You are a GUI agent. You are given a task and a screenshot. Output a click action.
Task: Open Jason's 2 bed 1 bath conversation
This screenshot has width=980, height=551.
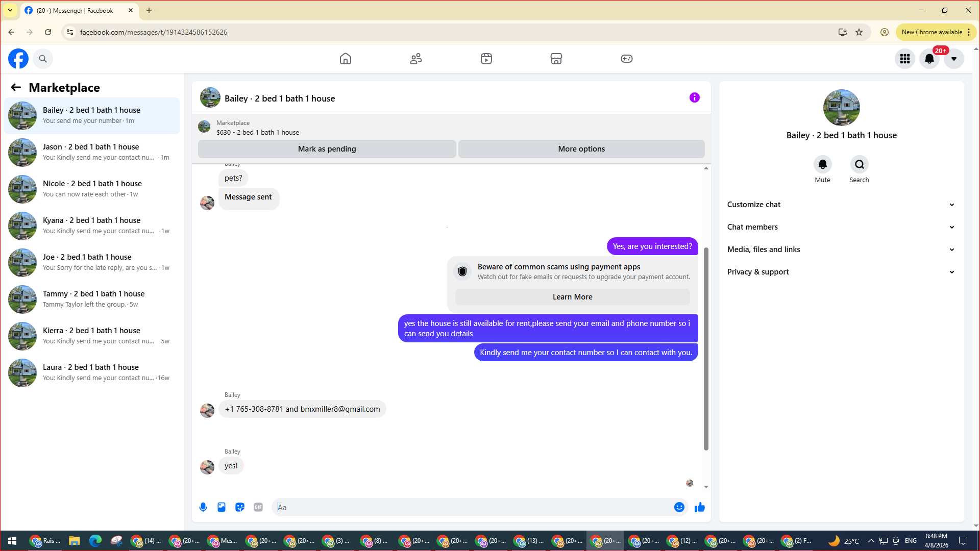[x=92, y=152]
